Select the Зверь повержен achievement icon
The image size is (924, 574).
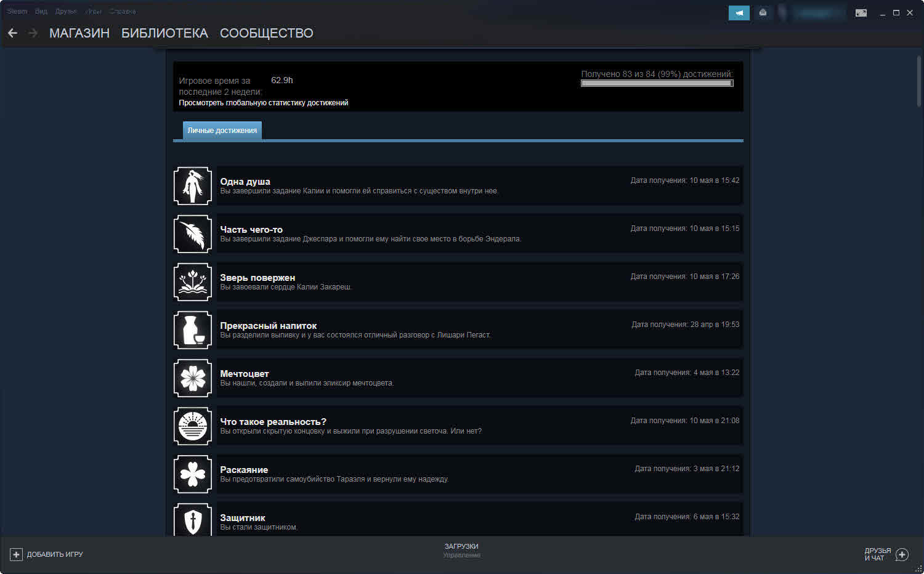pyautogui.click(x=193, y=282)
